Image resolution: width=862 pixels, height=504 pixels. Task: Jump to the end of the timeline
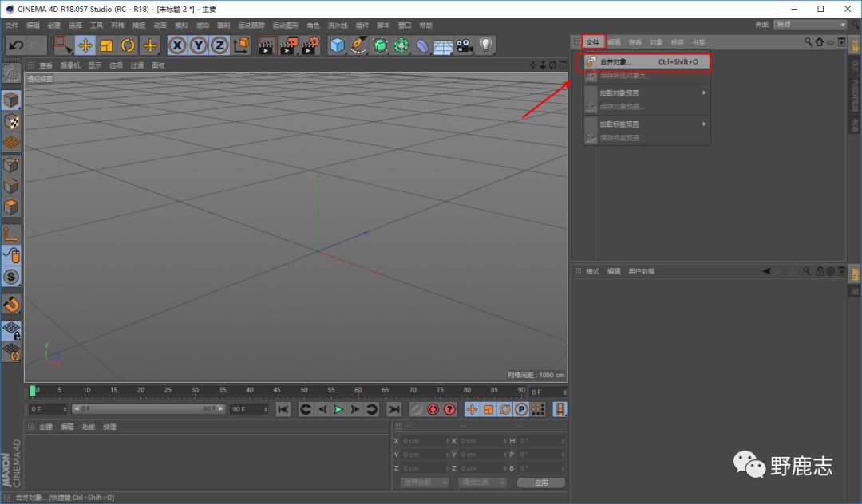coord(394,409)
